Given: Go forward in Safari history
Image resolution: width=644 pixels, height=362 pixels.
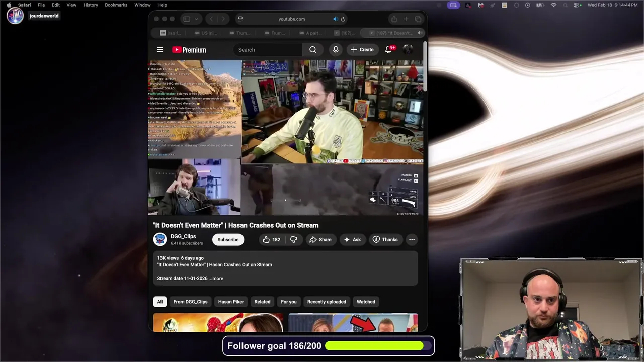Looking at the screenshot, I should click(x=223, y=19).
